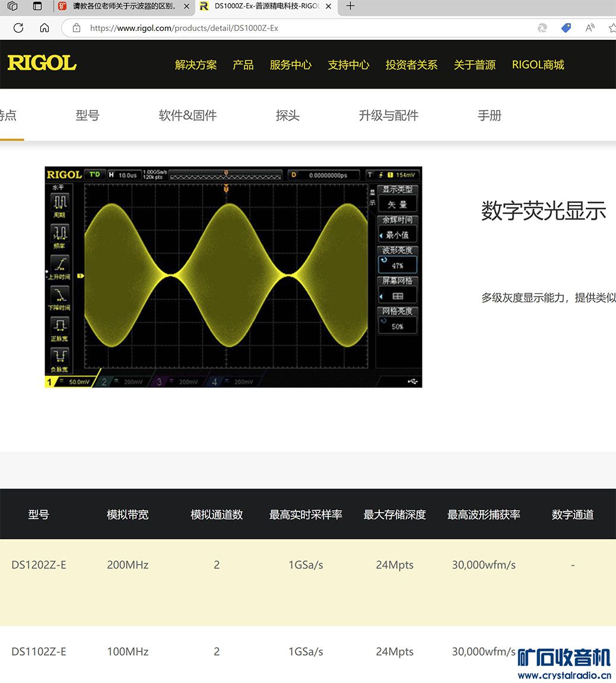Click the address bar URL field
Screen dimensions: 616x683
pyautogui.click(x=184, y=28)
